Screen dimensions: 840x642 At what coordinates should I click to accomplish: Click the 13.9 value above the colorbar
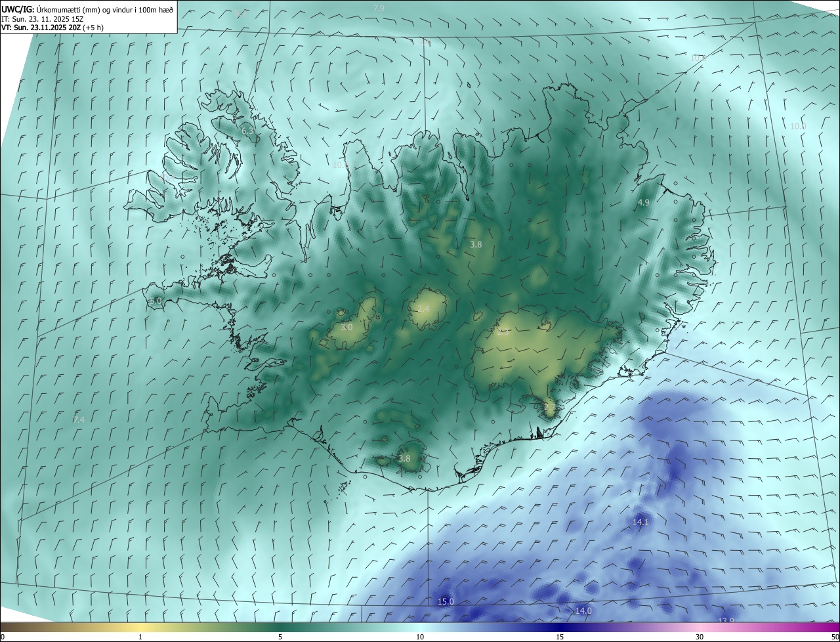click(726, 621)
